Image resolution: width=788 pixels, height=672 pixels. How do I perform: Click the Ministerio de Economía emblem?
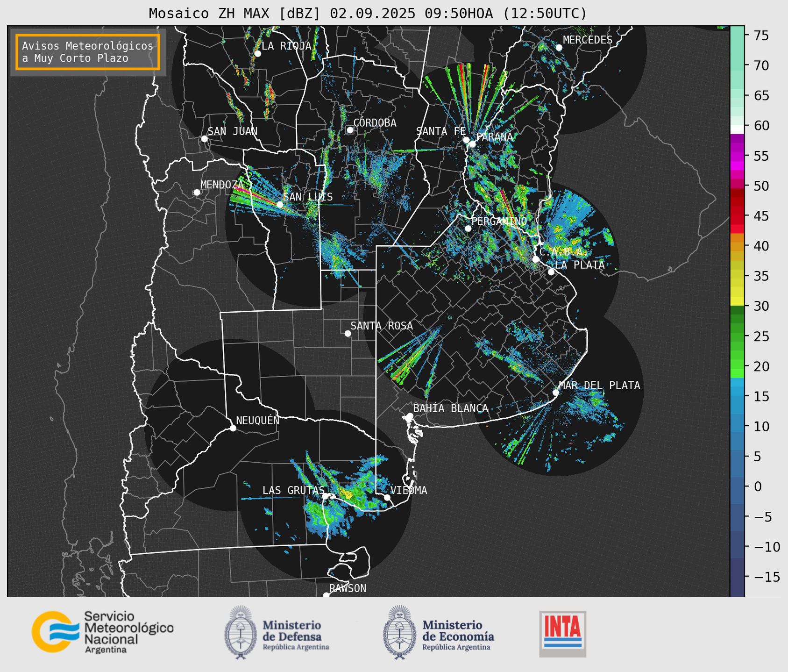[x=399, y=632]
